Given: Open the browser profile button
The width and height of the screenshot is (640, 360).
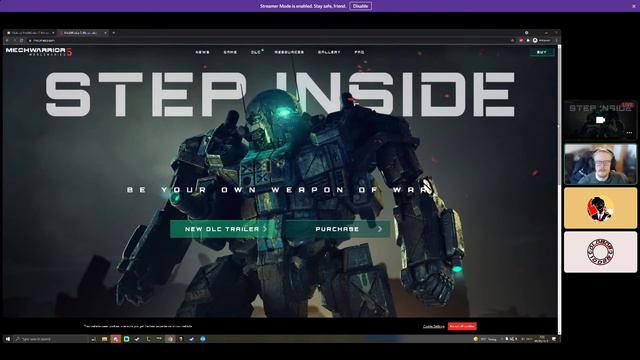Looking at the screenshot, I should click(x=542, y=40).
